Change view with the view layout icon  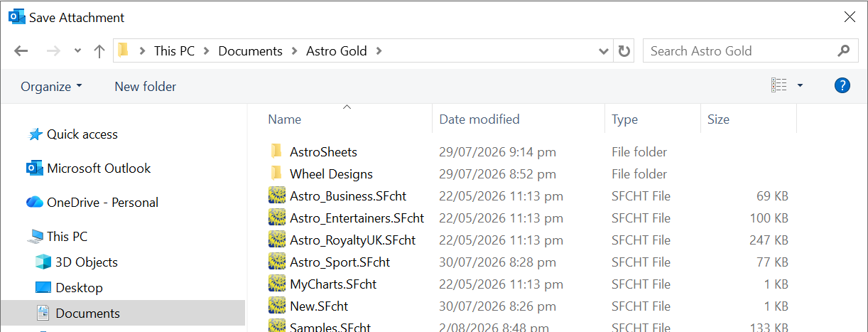pos(779,86)
